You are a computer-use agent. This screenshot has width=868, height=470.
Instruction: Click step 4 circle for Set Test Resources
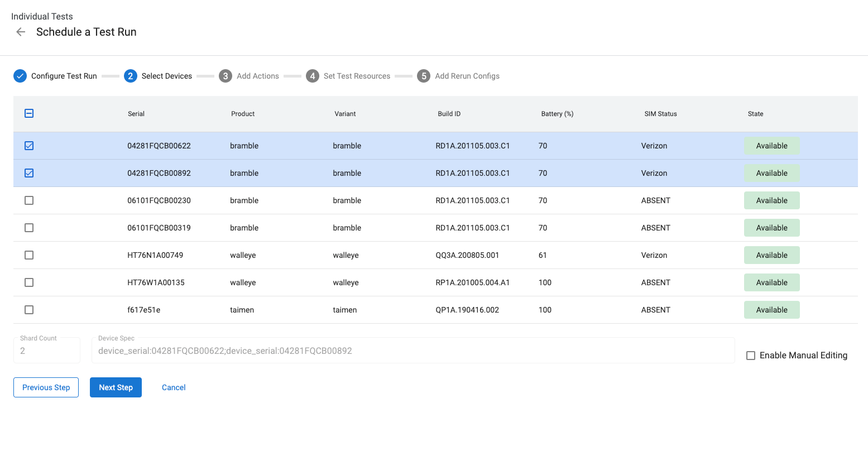point(313,76)
